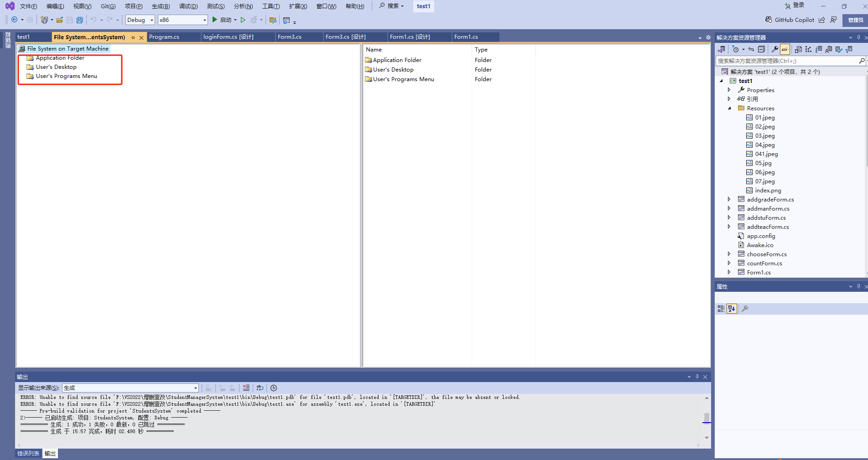
Task: Click the Solution Explorer switch views icon
Action: (x=722, y=49)
